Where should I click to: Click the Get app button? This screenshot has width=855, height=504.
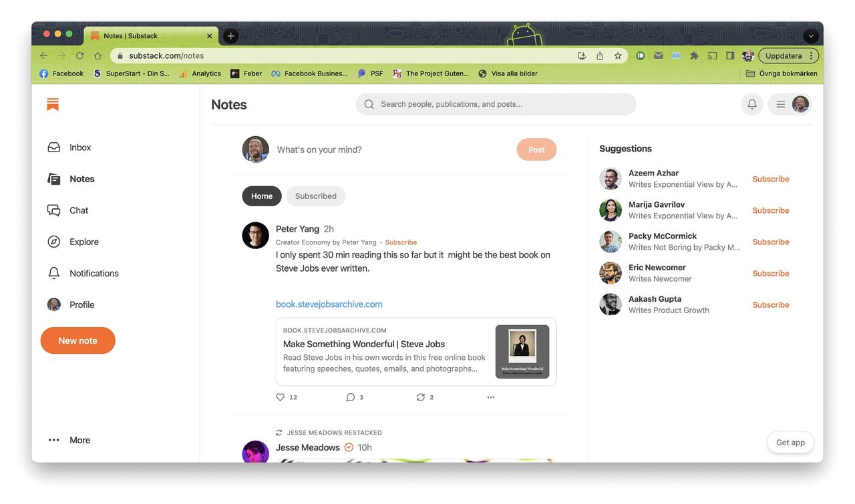point(790,443)
